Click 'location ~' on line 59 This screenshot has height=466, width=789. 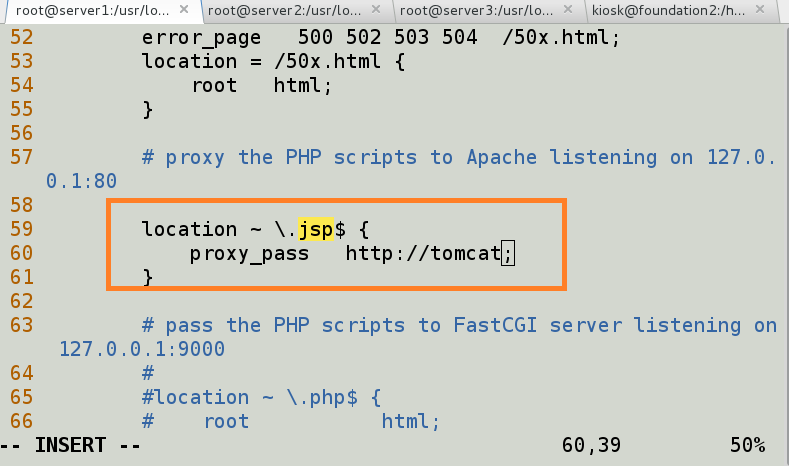click(202, 229)
